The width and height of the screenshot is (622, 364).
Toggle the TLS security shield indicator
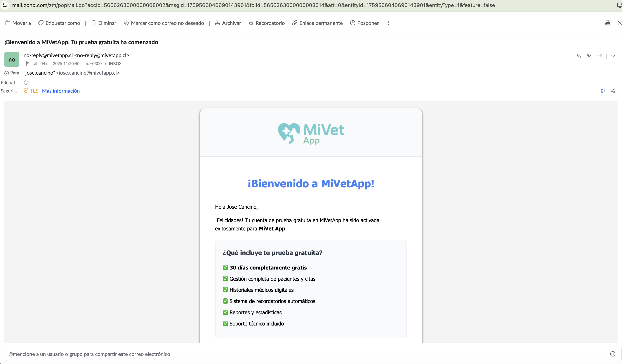26,90
